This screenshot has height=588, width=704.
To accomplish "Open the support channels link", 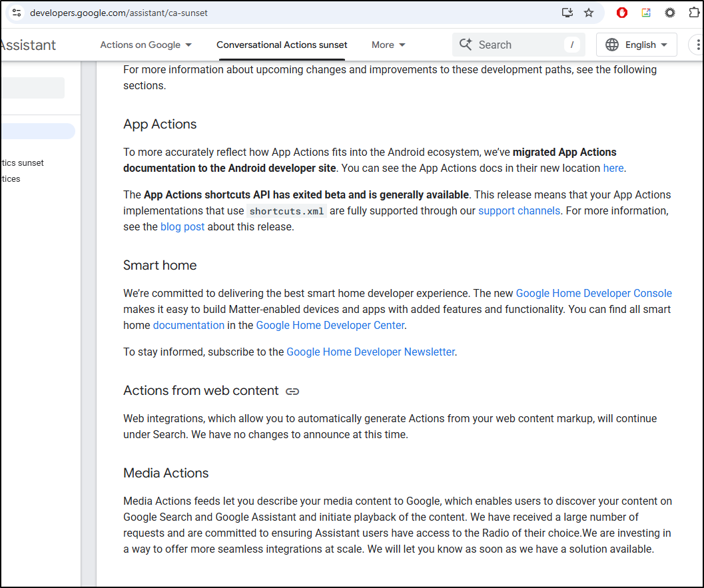I will coord(519,210).
